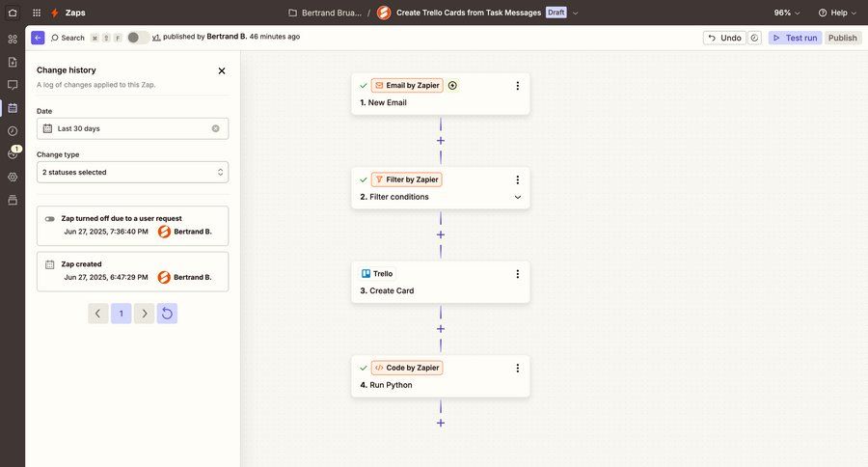
Task: Close the Change history panel
Action: 222,70
